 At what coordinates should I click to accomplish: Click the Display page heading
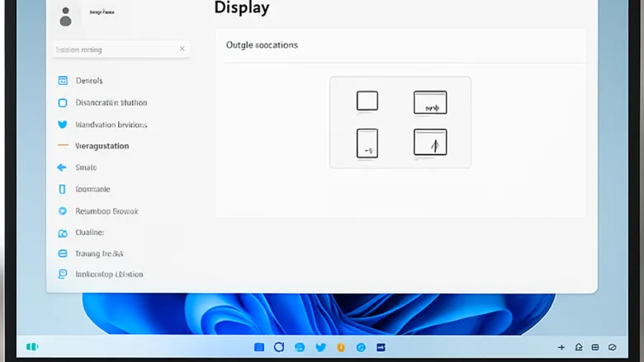click(x=242, y=7)
